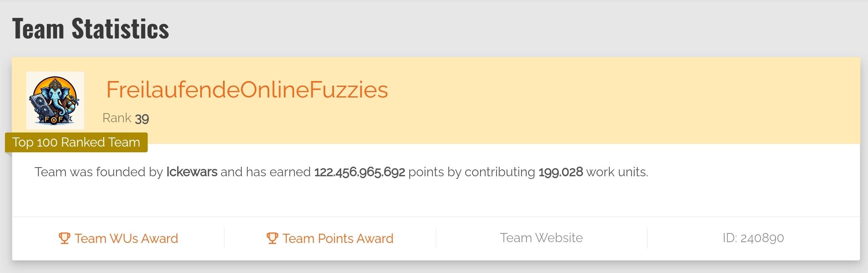
Task: Click the 'Team was founded by' description text
Action: (x=99, y=172)
